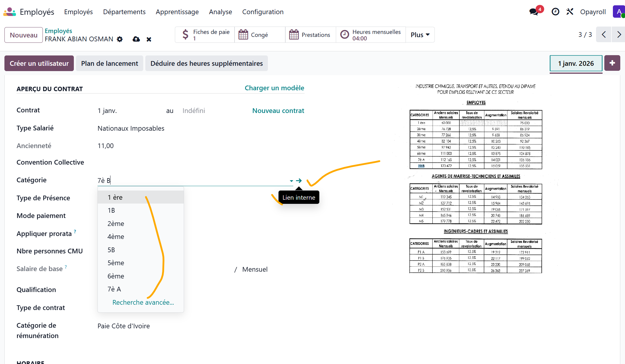Click Charger un modèle link
Viewport: 625px width, 364px height.
(x=274, y=88)
